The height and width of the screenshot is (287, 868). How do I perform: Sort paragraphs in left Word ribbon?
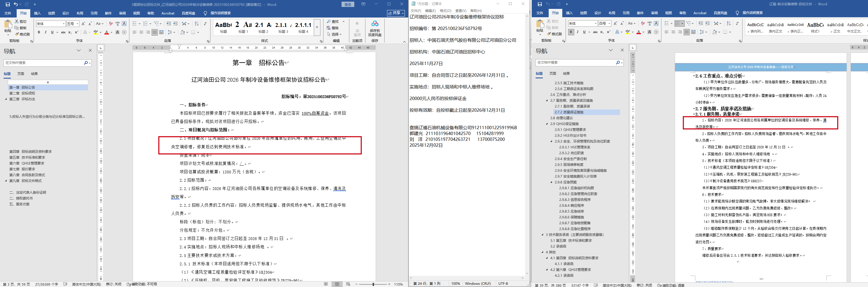click(x=196, y=24)
